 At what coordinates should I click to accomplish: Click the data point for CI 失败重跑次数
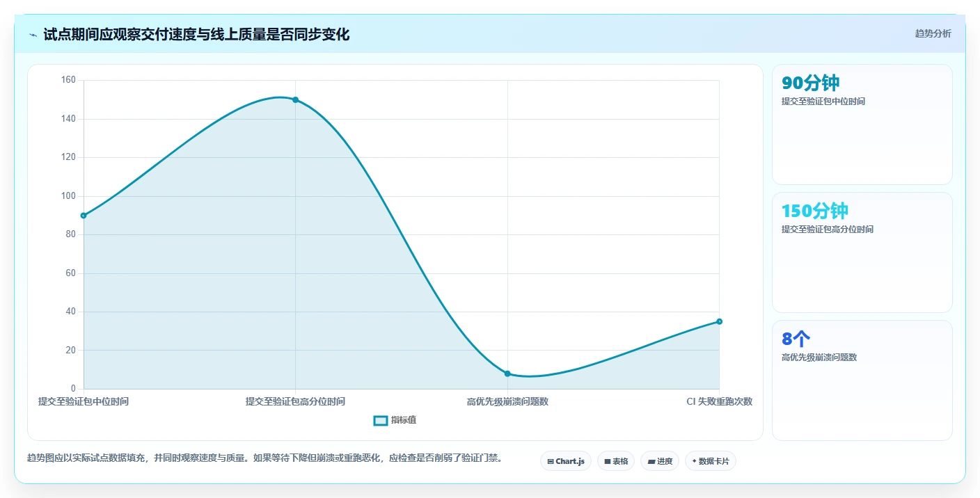click(719, 321)
